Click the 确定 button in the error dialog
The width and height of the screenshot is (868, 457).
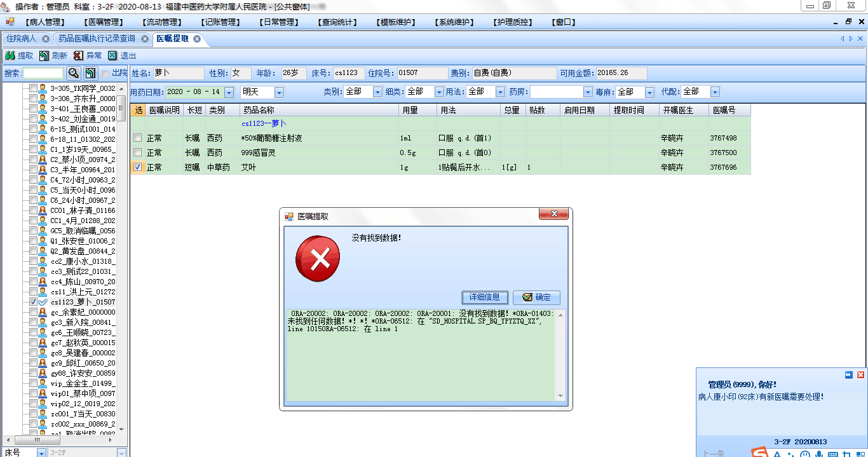pyautogui.click(x=536, y=297)
